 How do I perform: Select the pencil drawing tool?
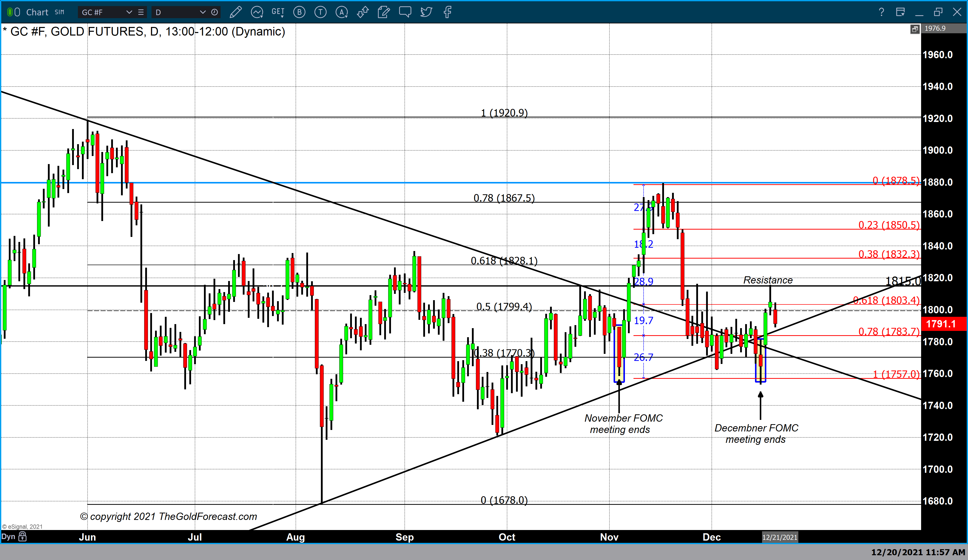click(235, 12)
